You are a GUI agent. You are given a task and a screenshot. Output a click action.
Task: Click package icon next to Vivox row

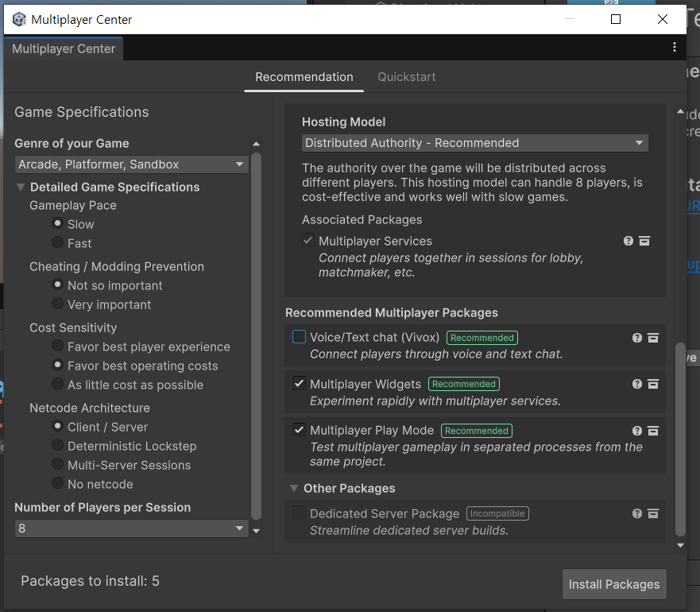pos(653,338)
